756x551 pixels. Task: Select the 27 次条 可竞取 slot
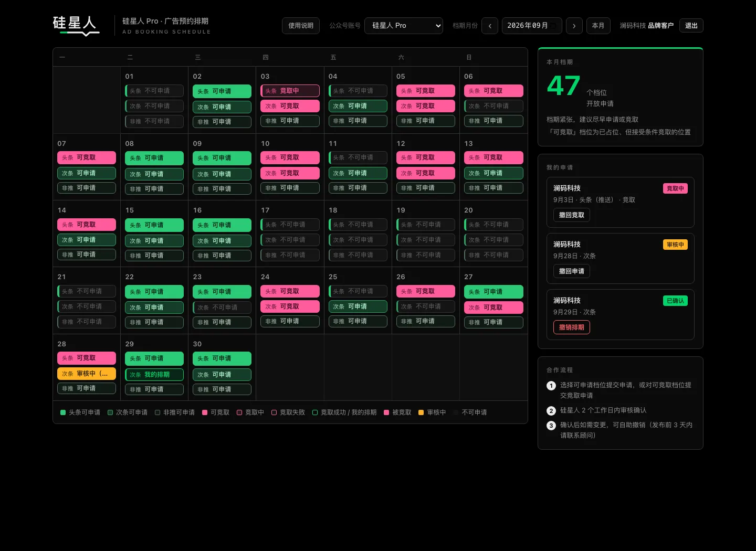tap(493, 308)
